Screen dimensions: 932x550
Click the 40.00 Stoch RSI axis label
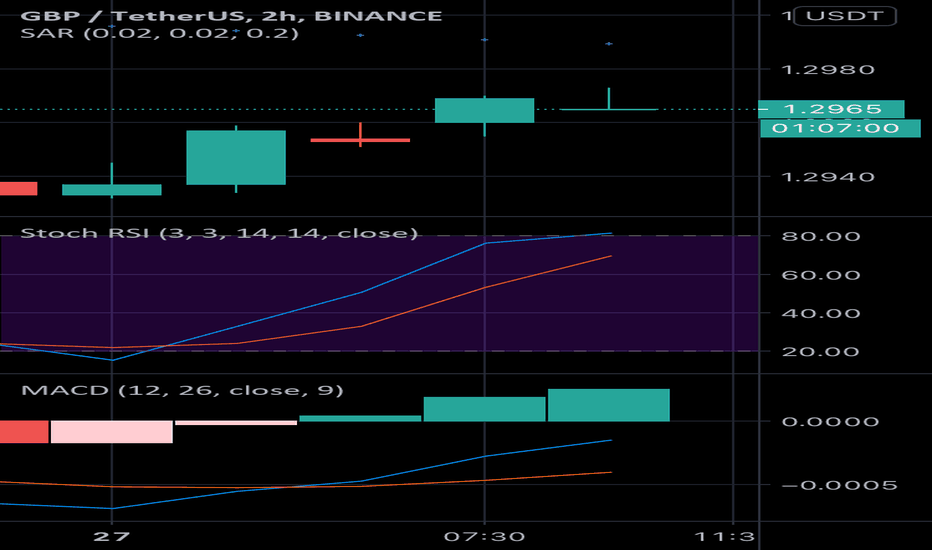821,313
